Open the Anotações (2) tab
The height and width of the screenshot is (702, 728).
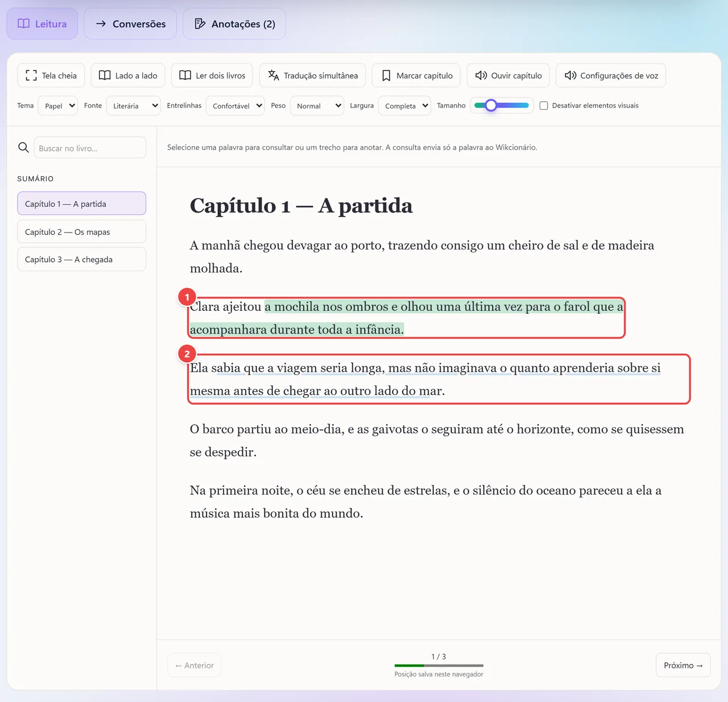click(x=234, y=24)
